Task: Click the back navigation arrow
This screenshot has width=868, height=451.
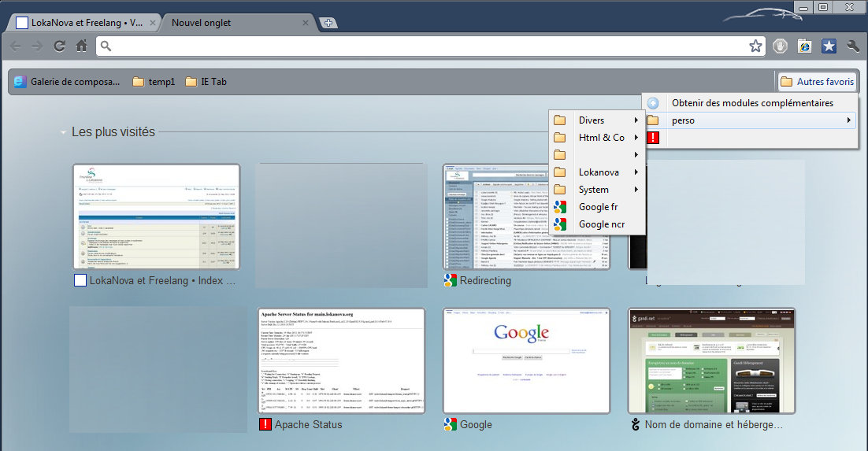Action: 15,46
